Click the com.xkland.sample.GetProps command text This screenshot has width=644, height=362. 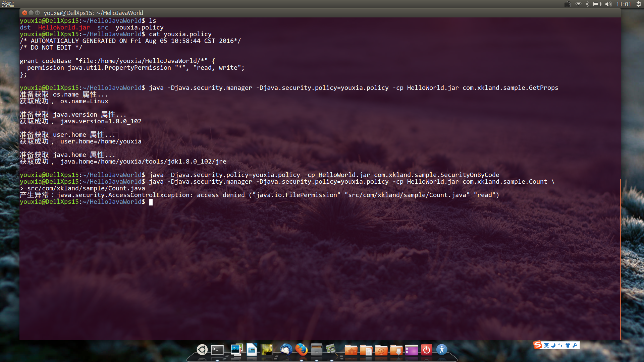click(x=510, y=88)
